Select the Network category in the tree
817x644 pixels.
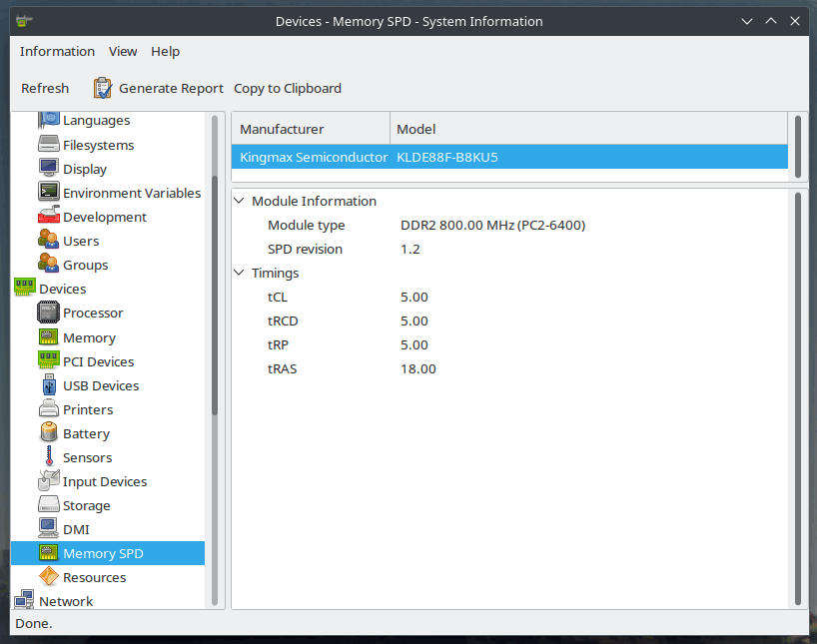tap(66, 601)
